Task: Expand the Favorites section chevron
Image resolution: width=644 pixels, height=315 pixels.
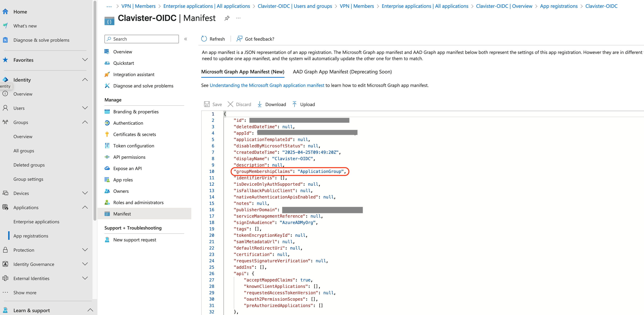Action: tap(85, 60)
